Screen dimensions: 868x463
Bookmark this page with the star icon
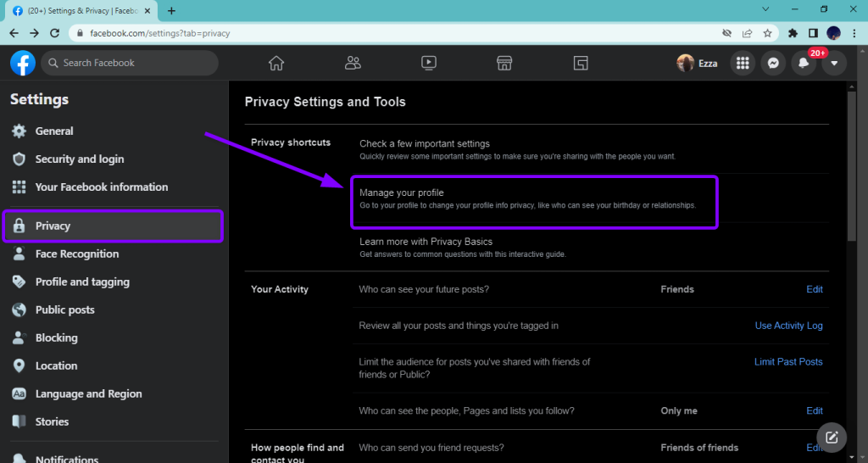767,33
